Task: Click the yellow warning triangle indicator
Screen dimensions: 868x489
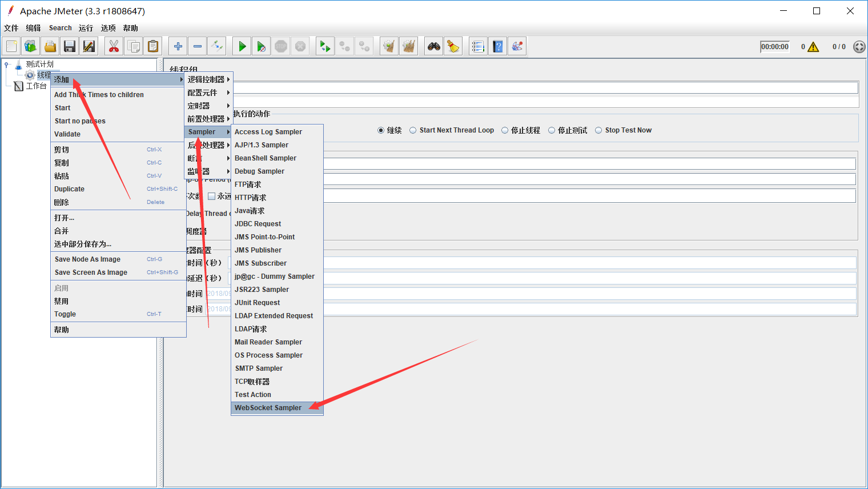Action: tap(813, 47)
